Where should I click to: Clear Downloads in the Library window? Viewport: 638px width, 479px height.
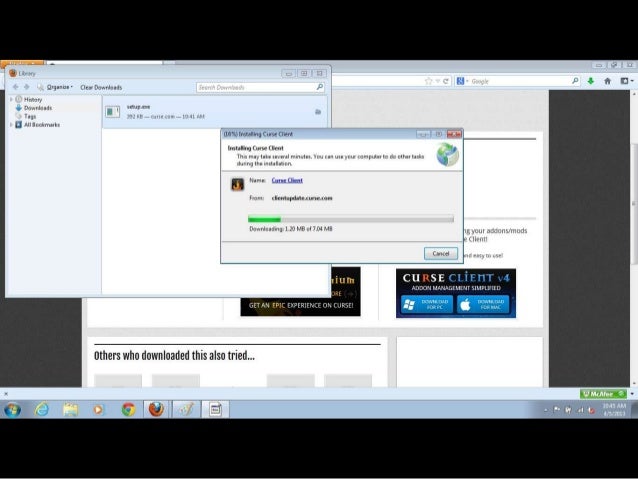101,87
